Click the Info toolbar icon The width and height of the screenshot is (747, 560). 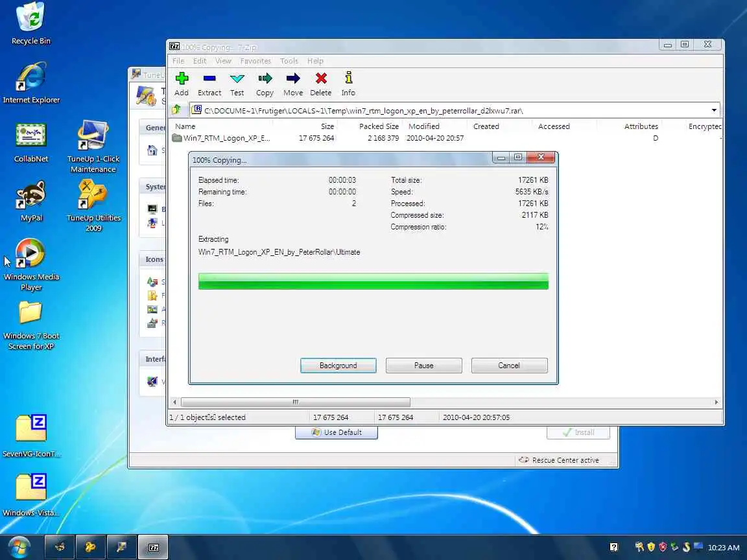(348, 84)
